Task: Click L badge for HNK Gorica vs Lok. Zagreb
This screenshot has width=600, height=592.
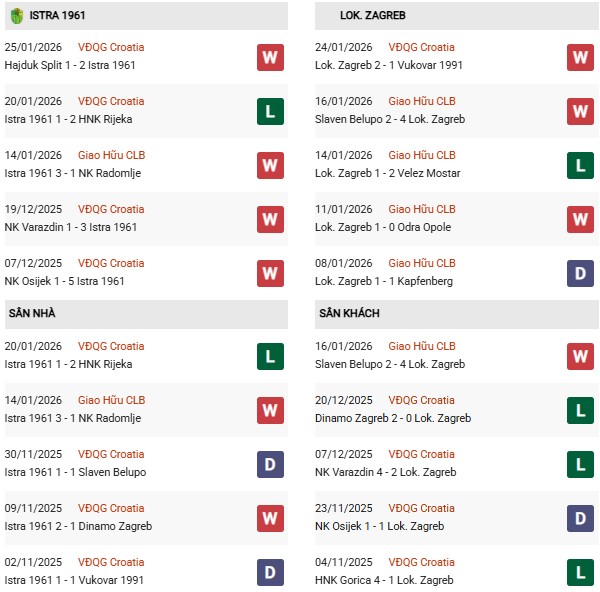Action: pyautogui.click(x=580, y=572)
